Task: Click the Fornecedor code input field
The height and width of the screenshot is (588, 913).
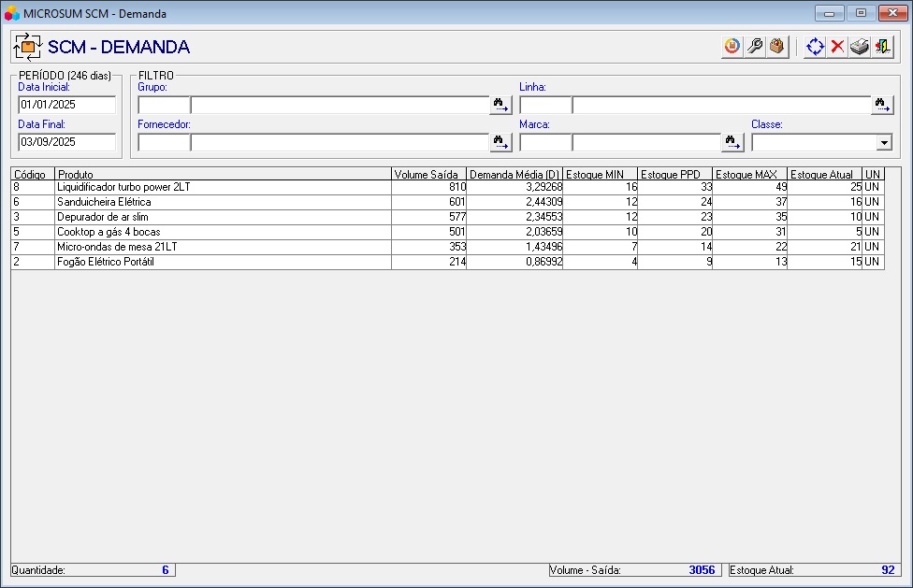Action: click(164, 142)
